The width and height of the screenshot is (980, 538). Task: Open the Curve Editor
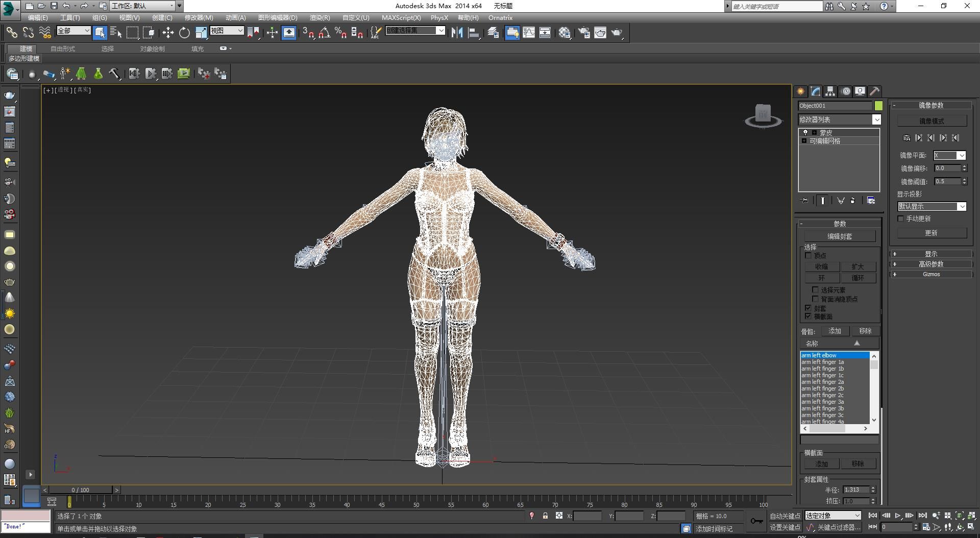click(529, 33)
